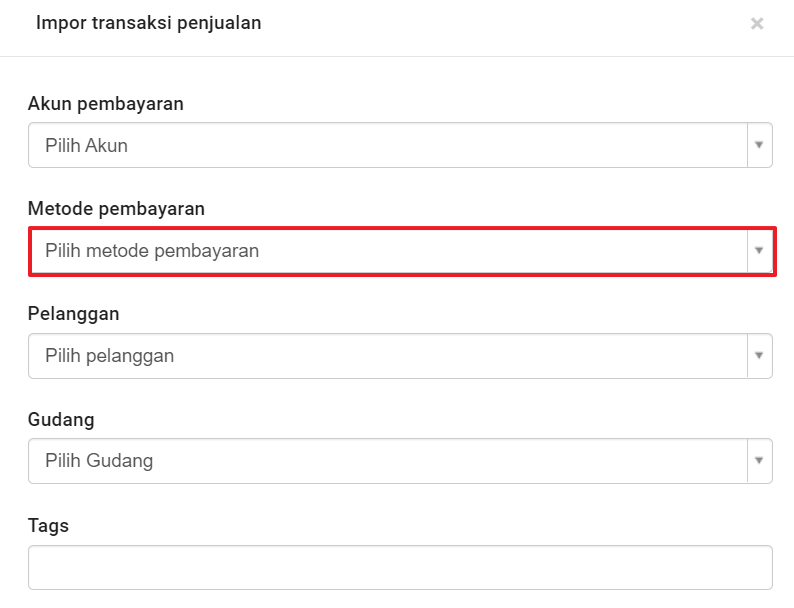The width and height of the screenshot is (794, 608).
Task: Close the Impor transaksi penjualan dialog
Action: (757, 23)
